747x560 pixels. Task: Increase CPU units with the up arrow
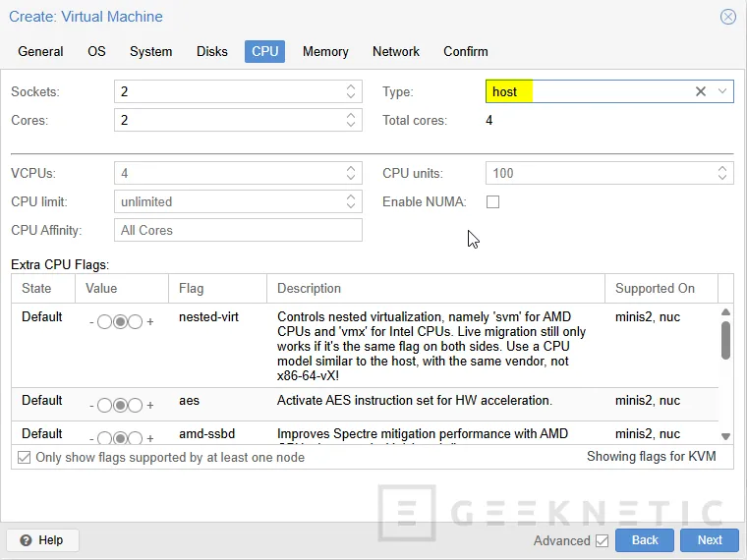tap(722, 168)
